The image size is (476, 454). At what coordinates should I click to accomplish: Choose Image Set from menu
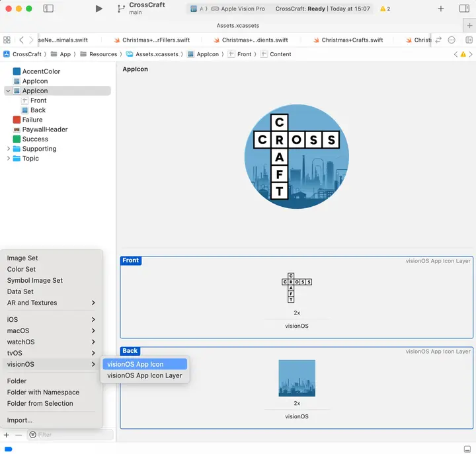tap(52, 258)
